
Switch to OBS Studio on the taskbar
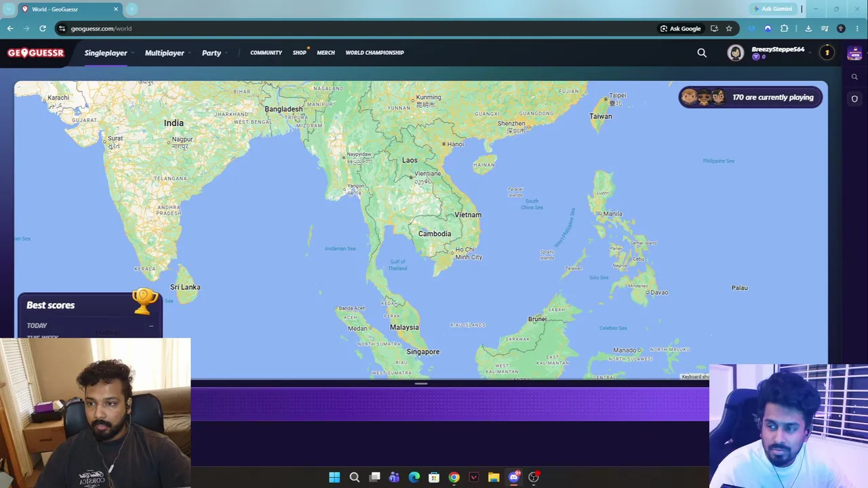click(x=534, y=477)
